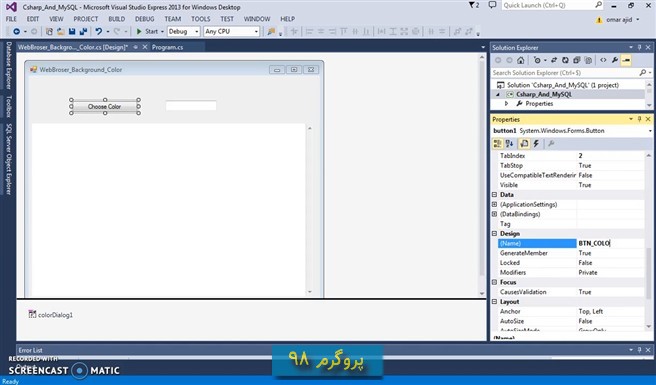The height and width of the screenshot is (385, 656).
Task: Click the Save All toolbar icon
Action: tap(83, 31)
